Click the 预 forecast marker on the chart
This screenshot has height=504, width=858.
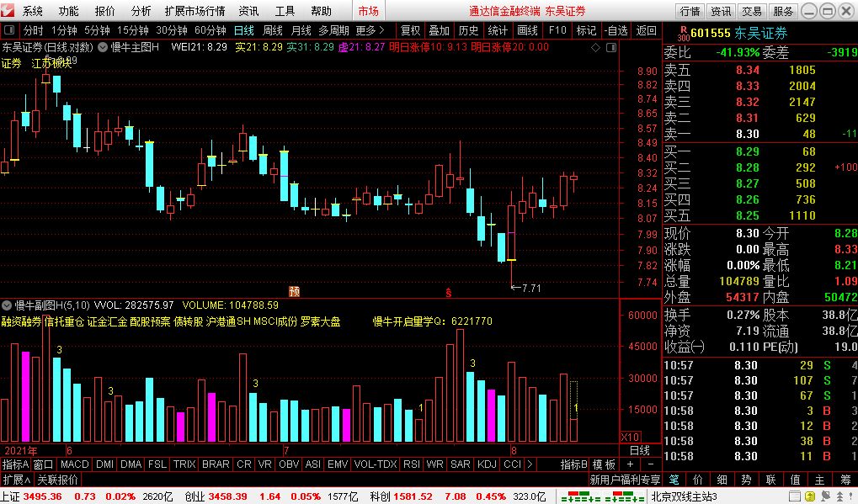click(x=294, y=292)
